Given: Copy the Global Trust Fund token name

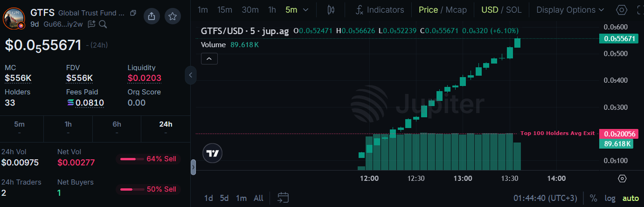Looking at the screenshot, I should tap(133, 13).
